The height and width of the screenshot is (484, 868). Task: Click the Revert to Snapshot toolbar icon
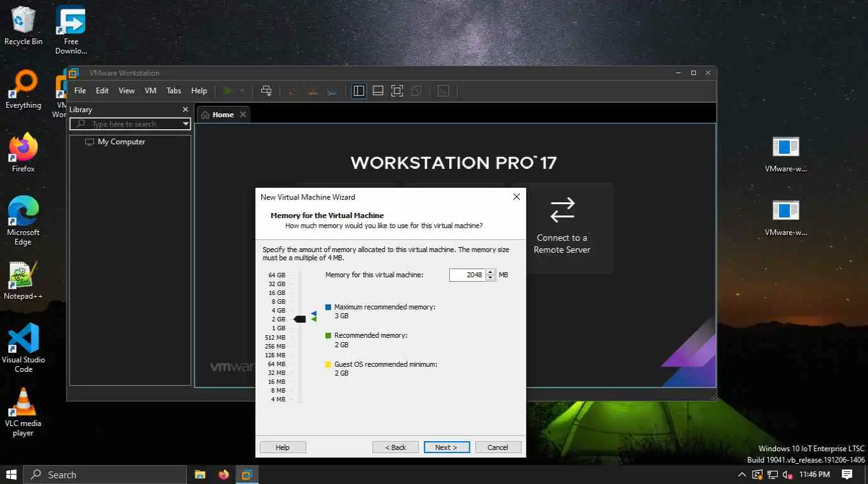pyautogui.click(x=312, y=91)
